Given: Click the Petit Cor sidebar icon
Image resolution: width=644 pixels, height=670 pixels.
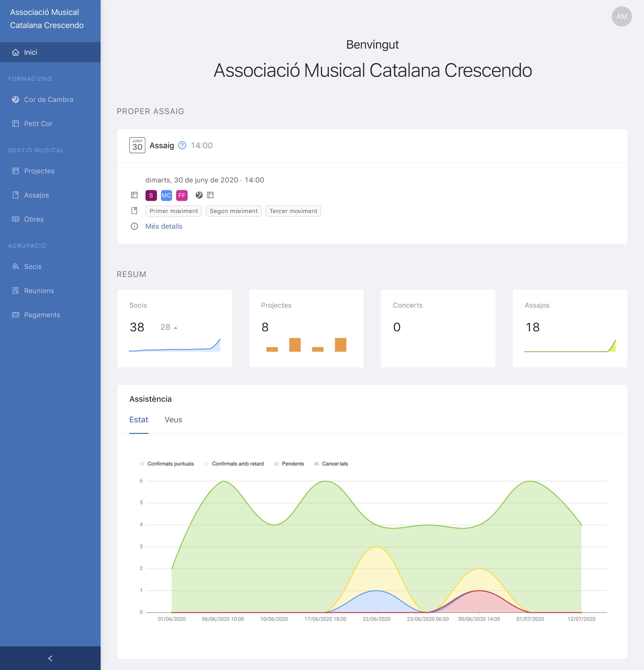Looking at the screenshot, I should [15, 124].
